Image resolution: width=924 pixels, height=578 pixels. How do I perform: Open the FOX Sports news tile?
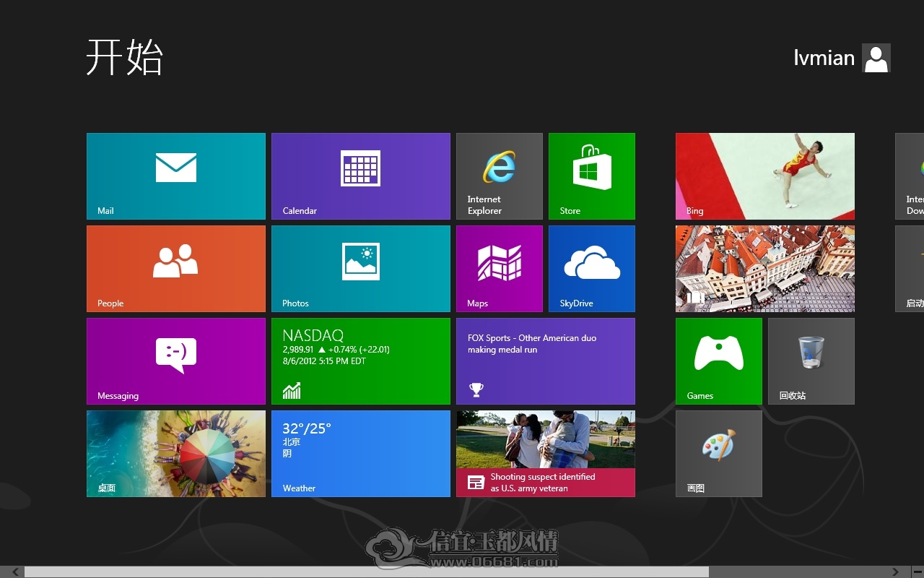(x=546, y=361)
